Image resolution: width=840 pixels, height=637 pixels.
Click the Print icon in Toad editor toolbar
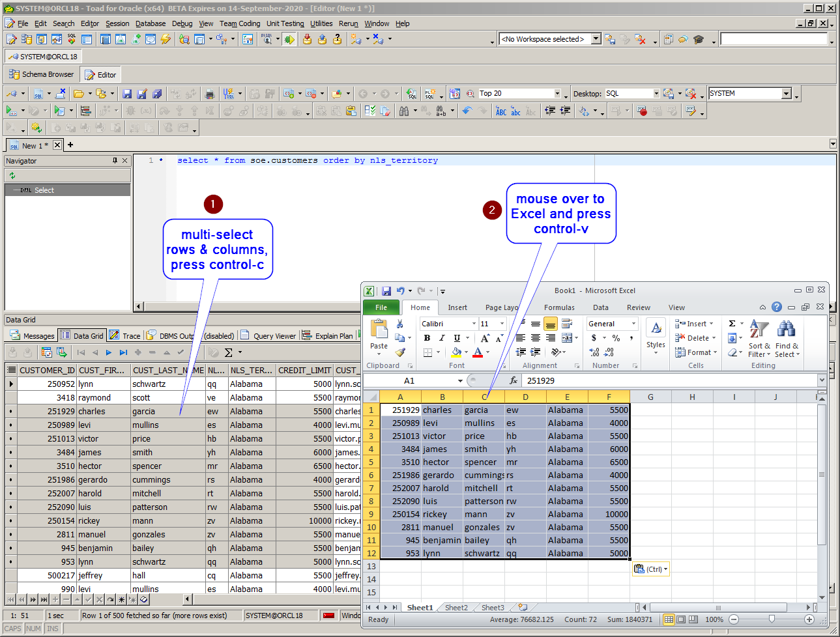[x=210, y=94]
